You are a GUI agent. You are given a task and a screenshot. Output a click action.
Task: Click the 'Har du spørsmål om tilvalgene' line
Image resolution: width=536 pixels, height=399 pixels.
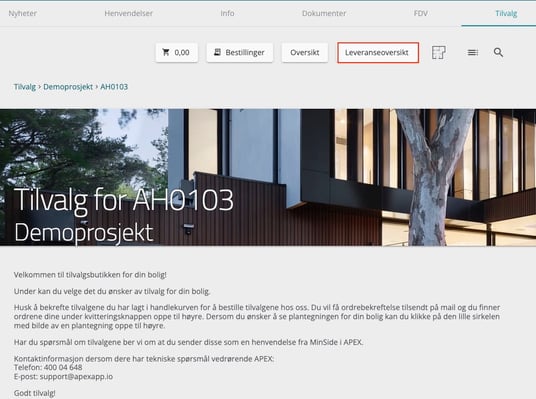(188, 342)
